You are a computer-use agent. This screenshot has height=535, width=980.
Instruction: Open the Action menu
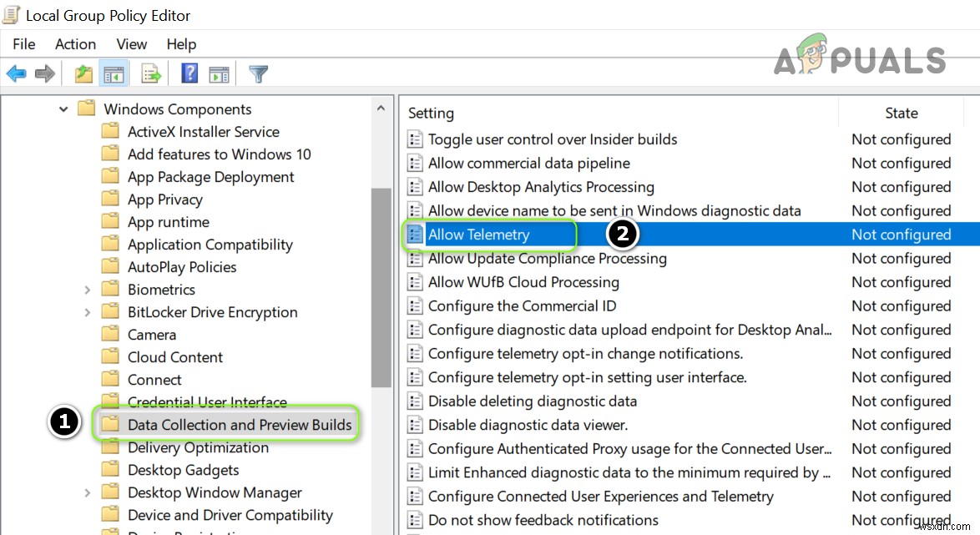click(x=75, y=44)
